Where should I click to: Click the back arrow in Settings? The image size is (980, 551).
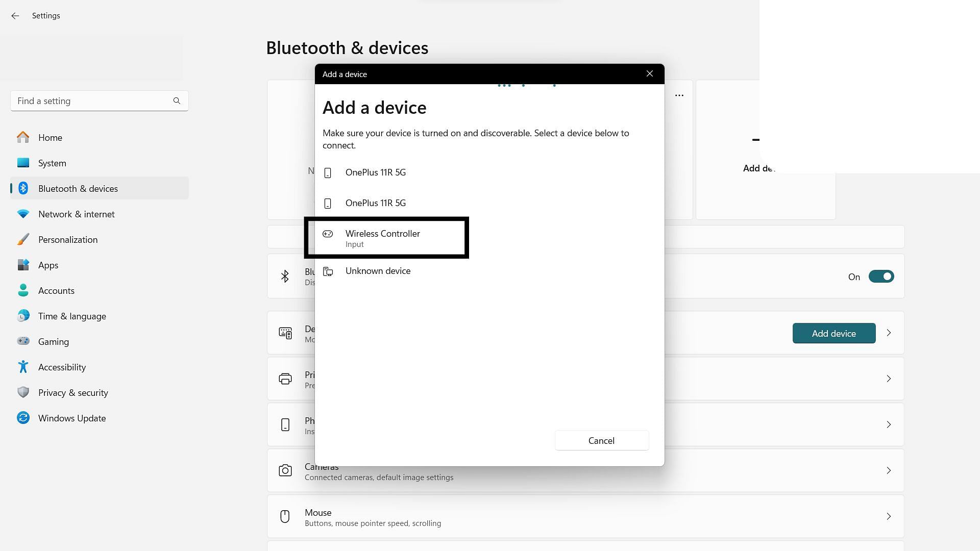(x=15, y=15)
